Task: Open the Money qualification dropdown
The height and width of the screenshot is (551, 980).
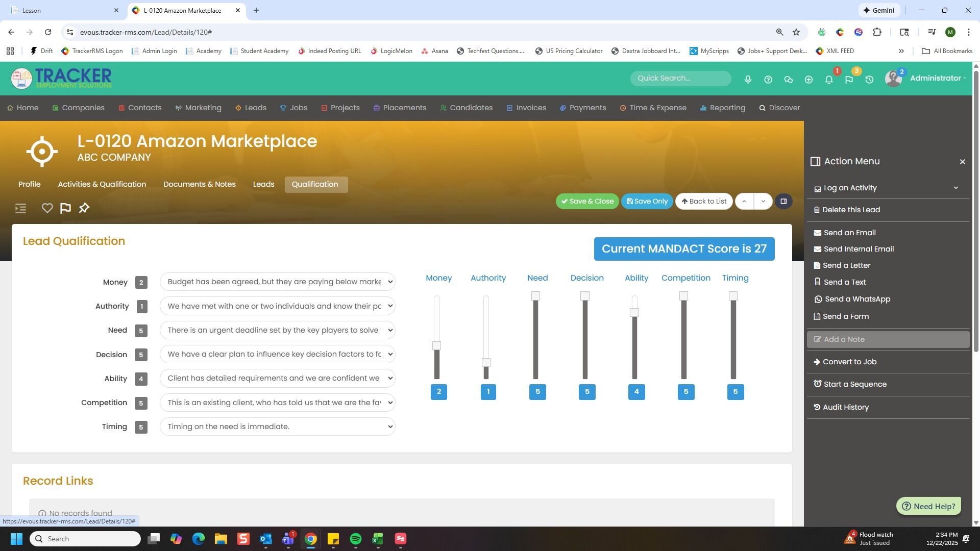Action: coord(278,282)
